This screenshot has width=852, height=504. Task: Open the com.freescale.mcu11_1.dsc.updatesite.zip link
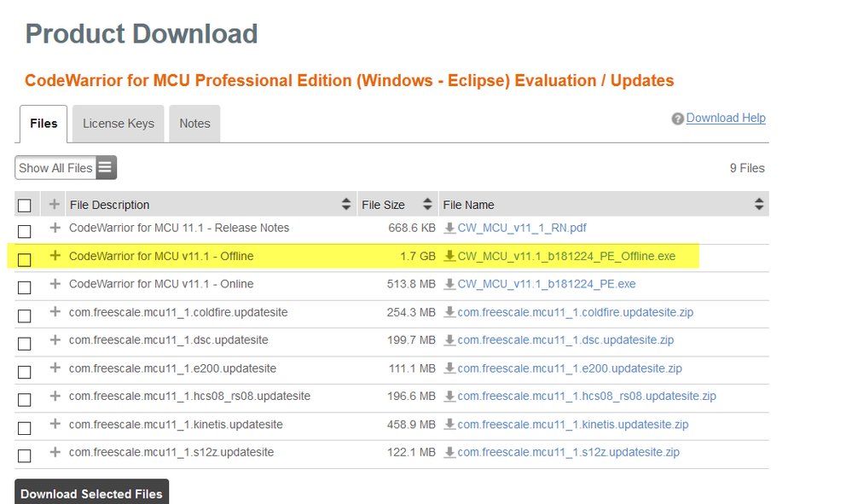pos(565,340)
